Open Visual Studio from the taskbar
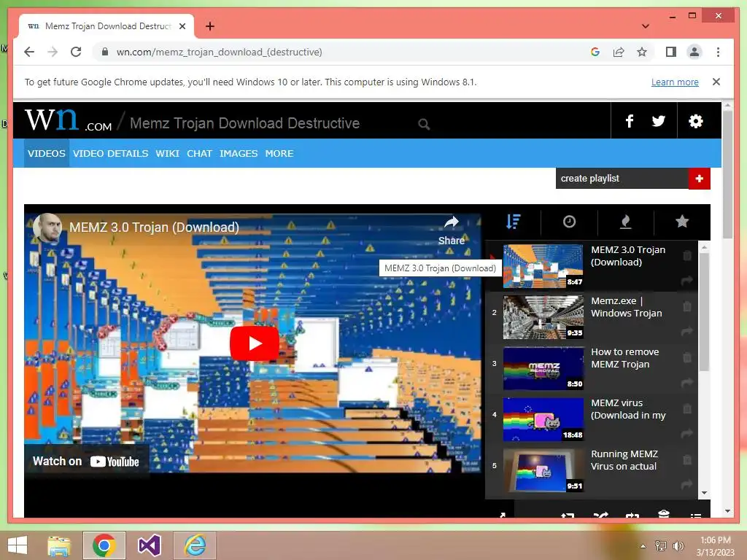This screenshot has height=560, width=747. [149, 545]
